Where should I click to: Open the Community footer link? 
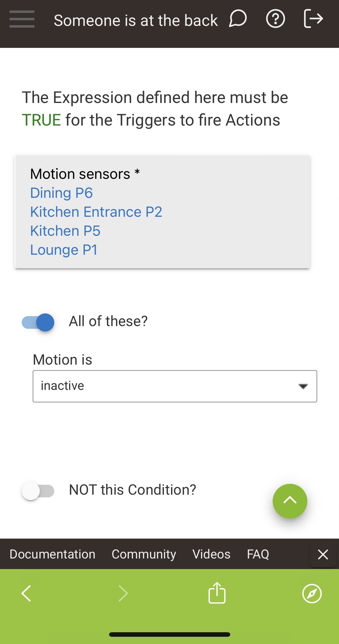click(x=144, y=554)
